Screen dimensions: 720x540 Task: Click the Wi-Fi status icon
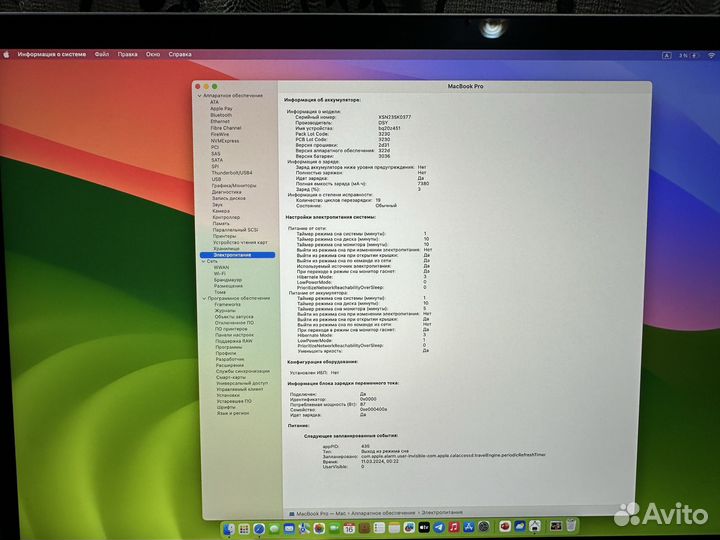click(712, 55)
